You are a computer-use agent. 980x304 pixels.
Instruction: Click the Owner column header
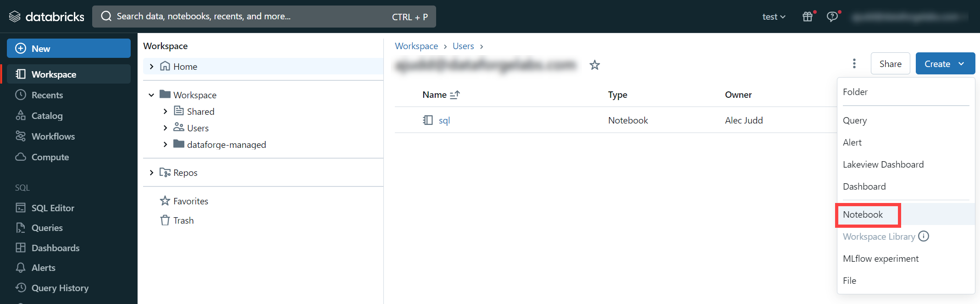pos(738,95)
